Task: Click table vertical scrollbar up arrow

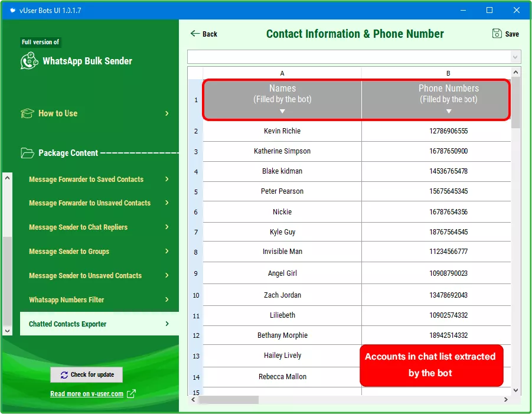Action: click(x=515, y=72)
